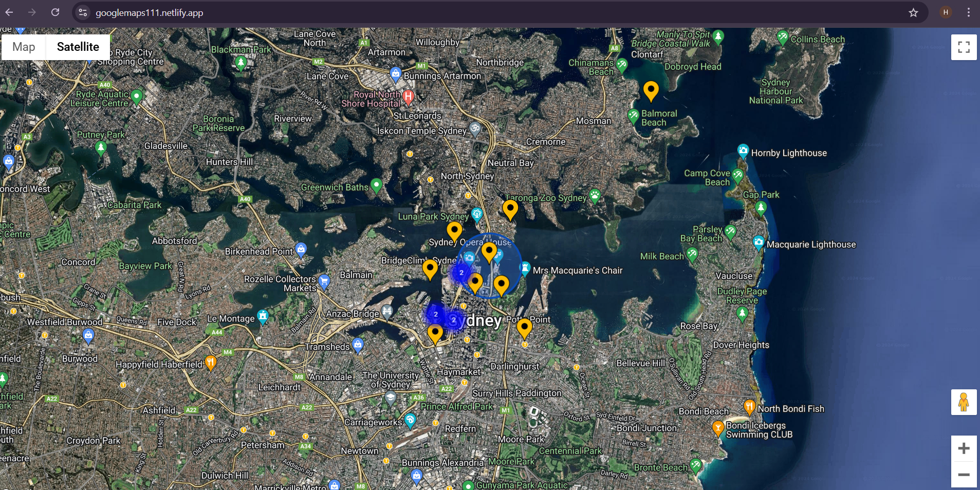Open the Gap Park marker
The width and height of the screenshot is (980, 490).
761,209
